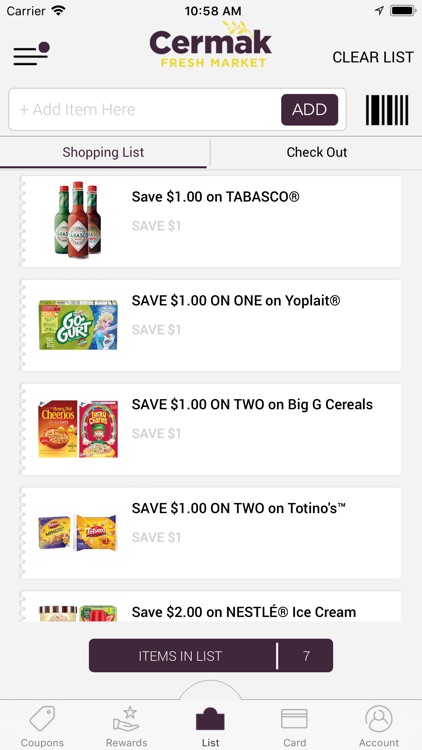
Task: Open the NESTLÉ Ice Cream coupon
Action: (211, 607)
